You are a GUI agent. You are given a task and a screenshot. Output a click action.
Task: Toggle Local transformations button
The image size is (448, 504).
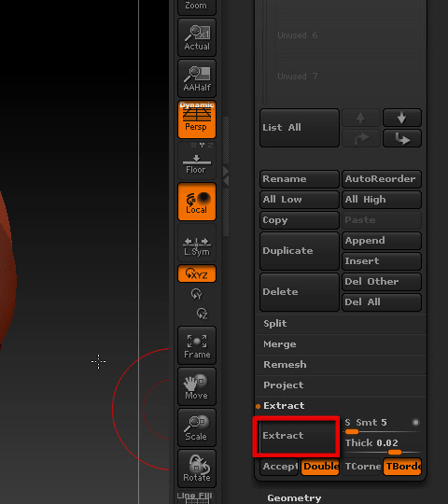click(197, 202)
